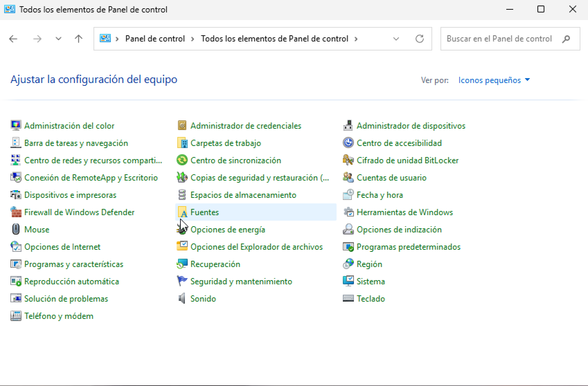Go back with the back arrow
This screenshot has width=588, height=386.
click(x=13, y=39)
